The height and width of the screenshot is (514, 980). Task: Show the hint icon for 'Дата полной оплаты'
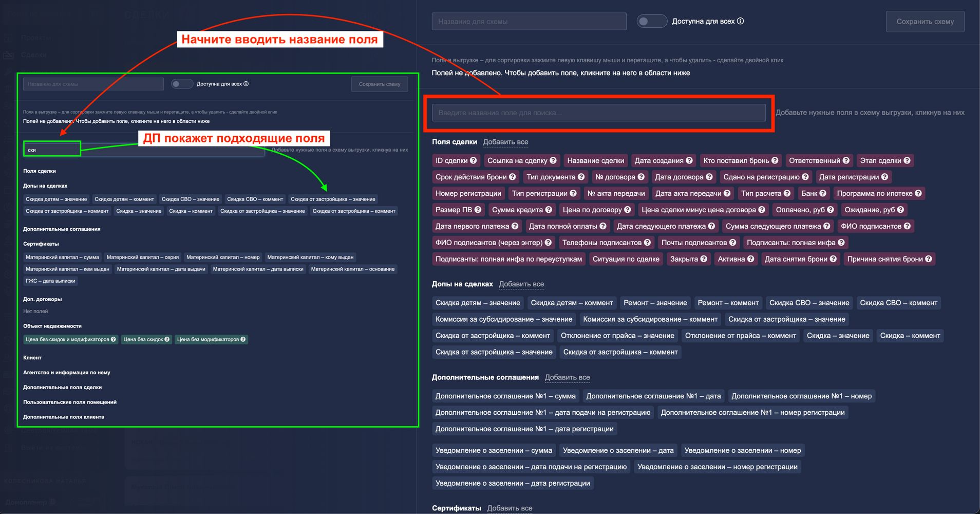(603, 226)
